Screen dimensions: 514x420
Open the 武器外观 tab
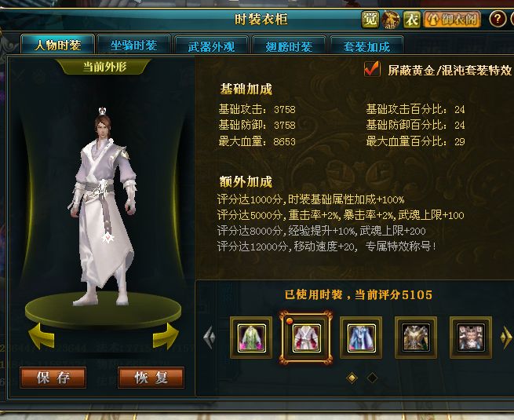(x=211, y=46)
